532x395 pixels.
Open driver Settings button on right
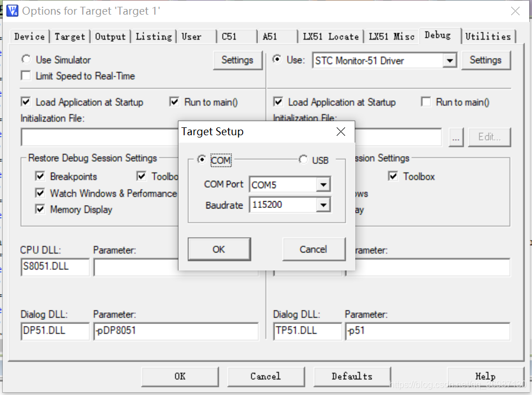point(485,60)
